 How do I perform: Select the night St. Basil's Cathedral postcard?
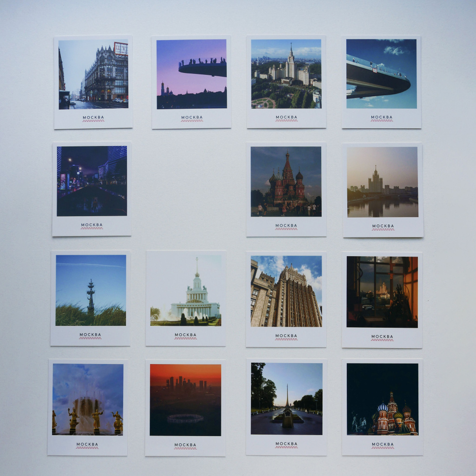pos(382,407)
